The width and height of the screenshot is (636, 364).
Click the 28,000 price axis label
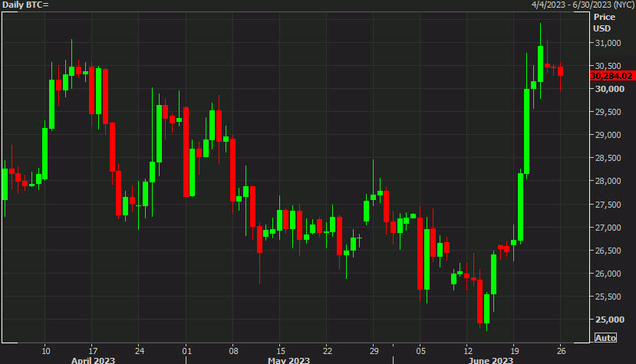(608, 182)
